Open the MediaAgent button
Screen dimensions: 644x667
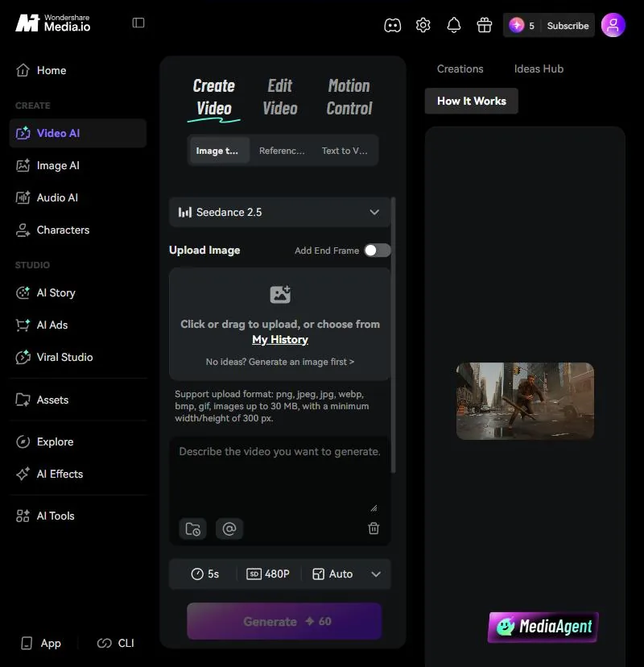(543, 627)
